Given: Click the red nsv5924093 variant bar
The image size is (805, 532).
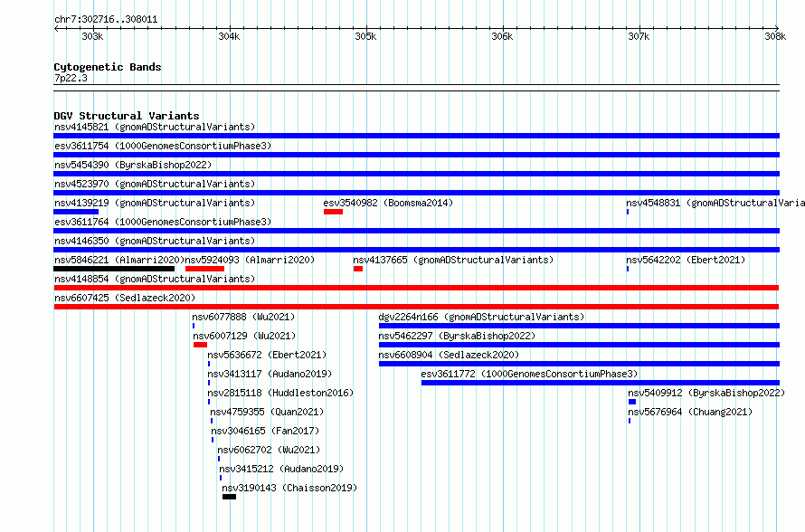Looking at the screenshot, I should click(x=204, y=269).
